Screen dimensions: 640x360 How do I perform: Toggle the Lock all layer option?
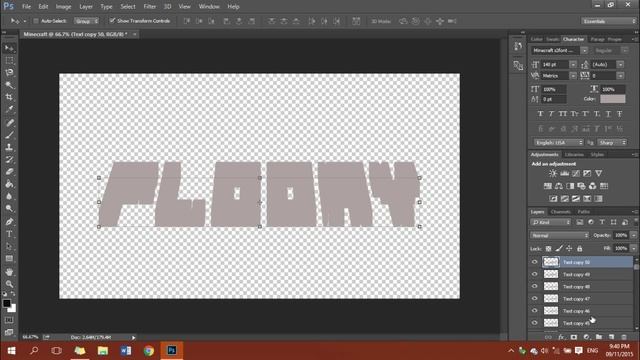[x=580, y=248]
